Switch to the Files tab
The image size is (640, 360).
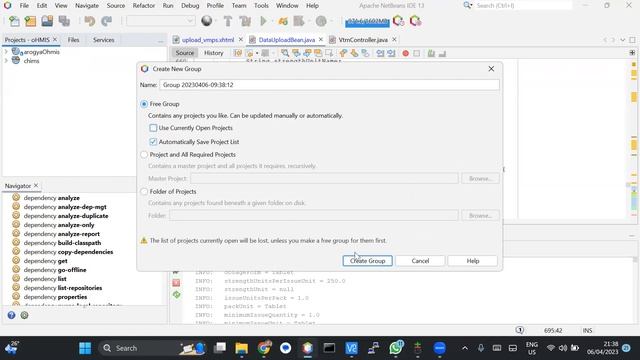click(73, 40)
